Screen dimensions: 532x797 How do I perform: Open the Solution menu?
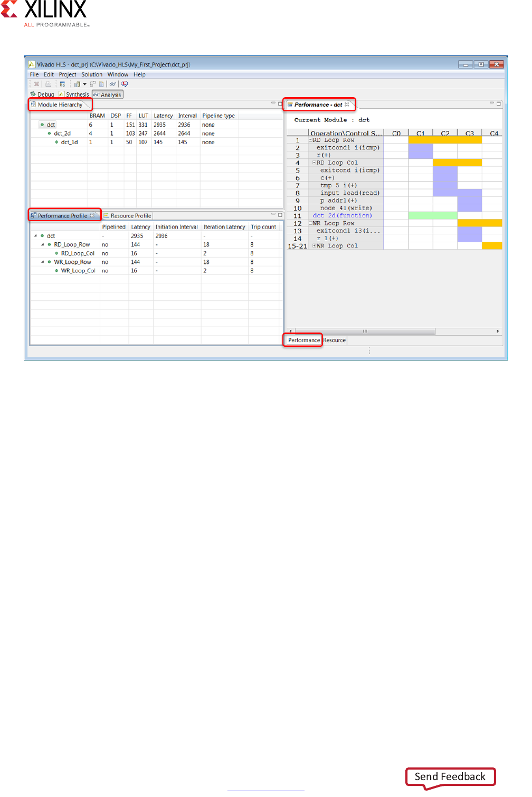pyautogui.click(x=92, y=74)
